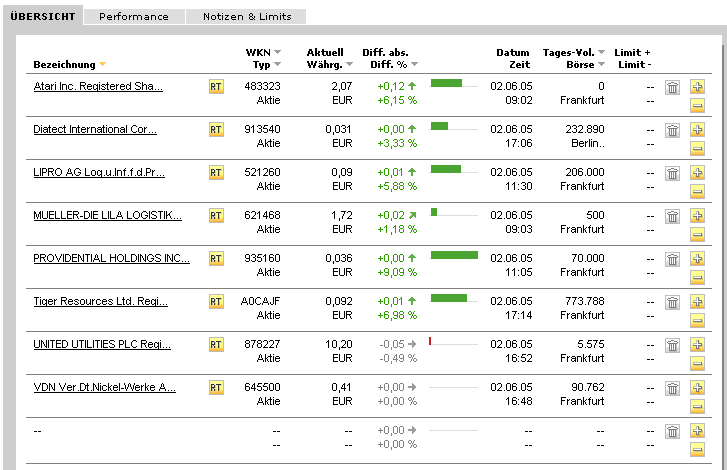Click the minus icon for Diatect International
The image size is (727, 470).
click(697, 148)
